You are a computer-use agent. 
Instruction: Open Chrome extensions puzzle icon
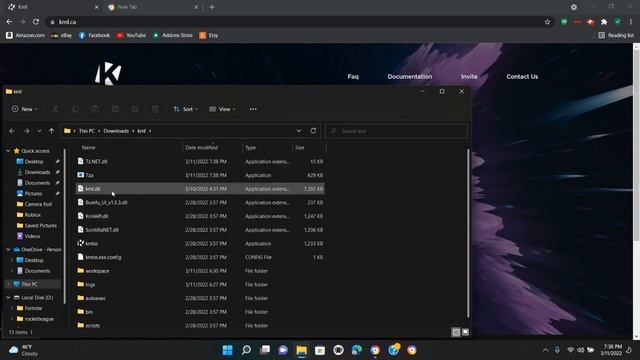point(604,22)
